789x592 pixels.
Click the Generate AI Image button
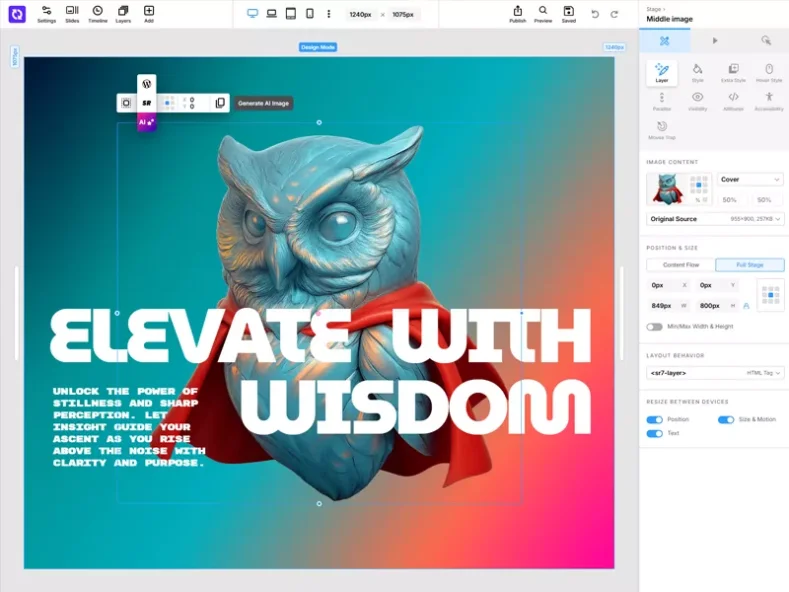265,103
